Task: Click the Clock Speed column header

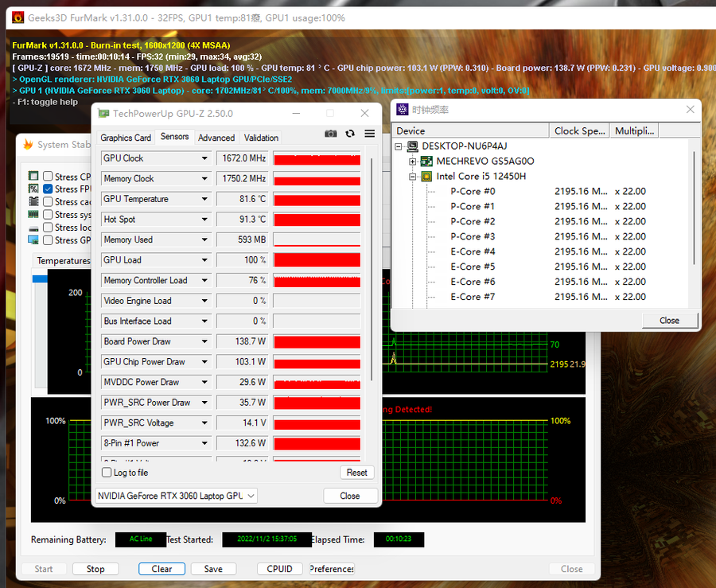Action: [580, 130]
